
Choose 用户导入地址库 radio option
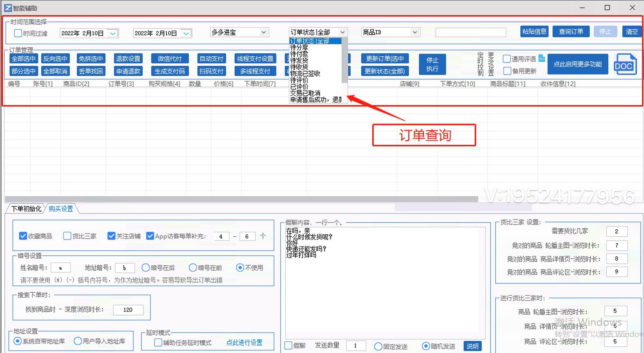click(x=78, y=341)
